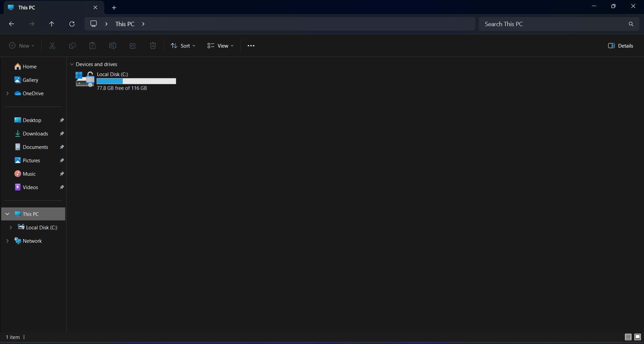Click the monitor icon in address bar
This screenshot has width=644, height=344.
point(94,24)
